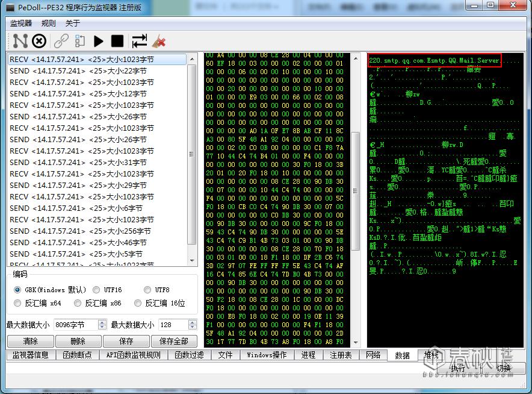532x394 pixels.
Task: Select the SEND row of size 31字节
Action: tap(97, 162)
